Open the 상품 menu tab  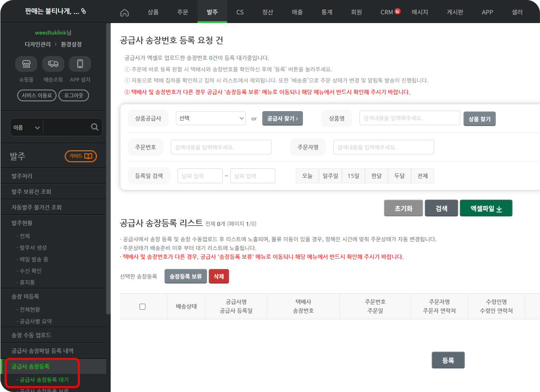click(153, 12)
